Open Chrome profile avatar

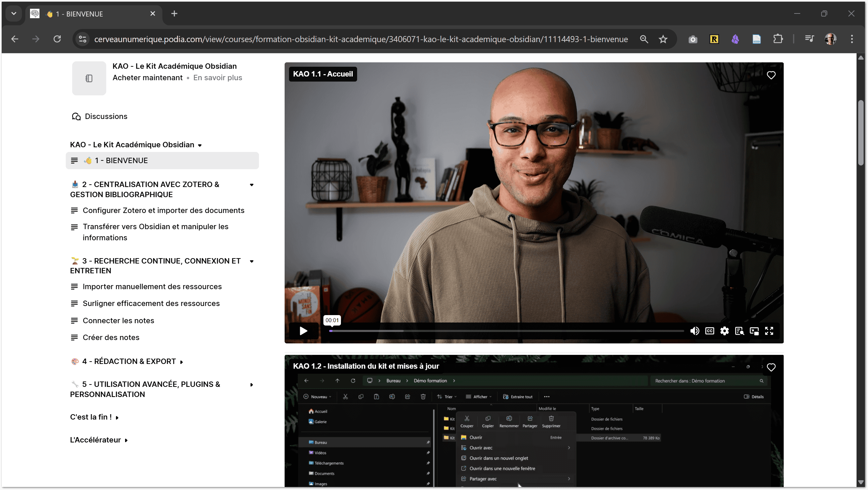coord(831,39)
